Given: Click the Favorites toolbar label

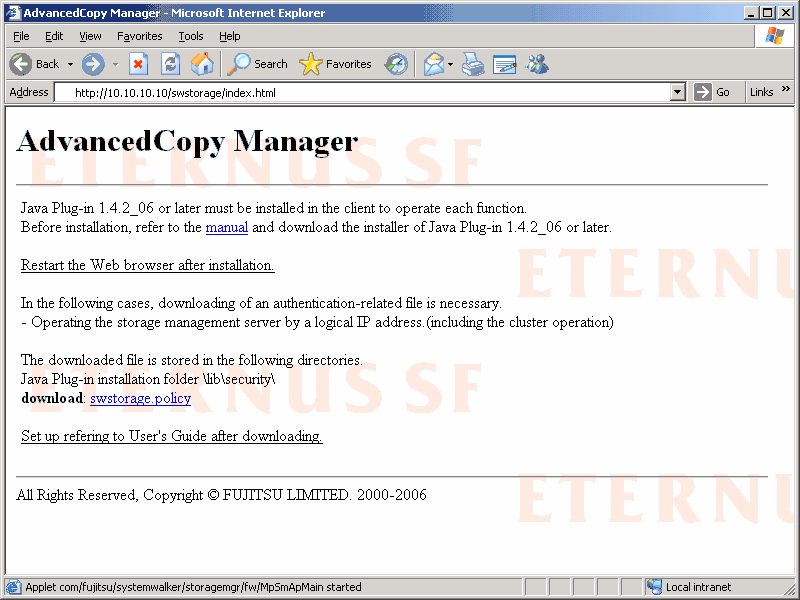Looking at the screenshot, I should tap(348, 64).
